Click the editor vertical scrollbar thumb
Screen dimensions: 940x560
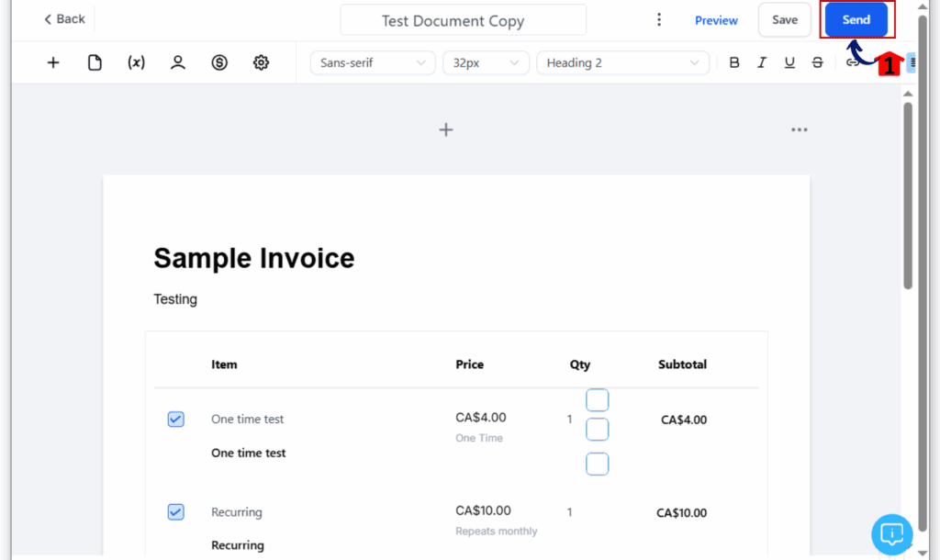point(908,196)
